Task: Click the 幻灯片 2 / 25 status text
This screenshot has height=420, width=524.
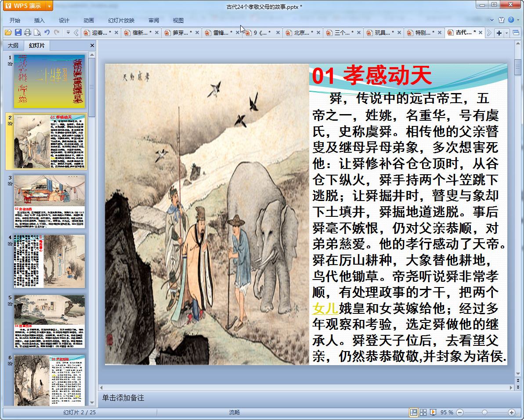Action: click(80, 413)
